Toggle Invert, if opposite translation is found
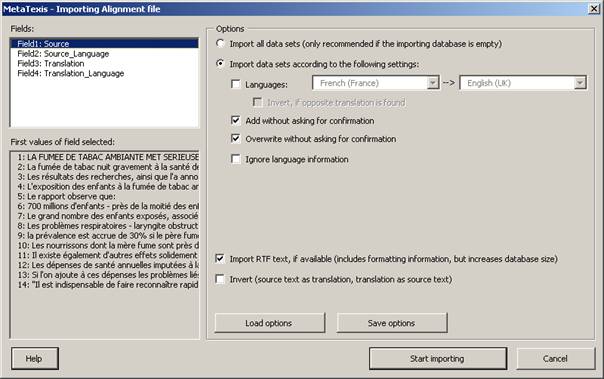 257,102
